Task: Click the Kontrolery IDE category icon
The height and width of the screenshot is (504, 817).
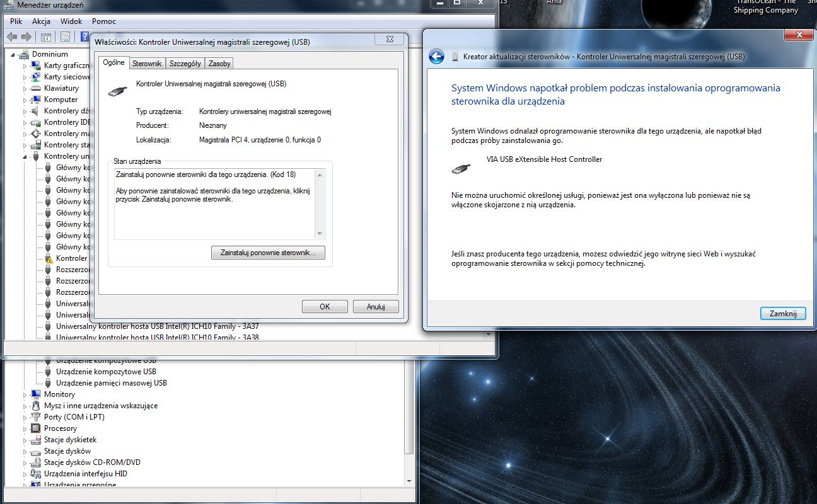Action: pyautogui.click(x=37, y=122)
